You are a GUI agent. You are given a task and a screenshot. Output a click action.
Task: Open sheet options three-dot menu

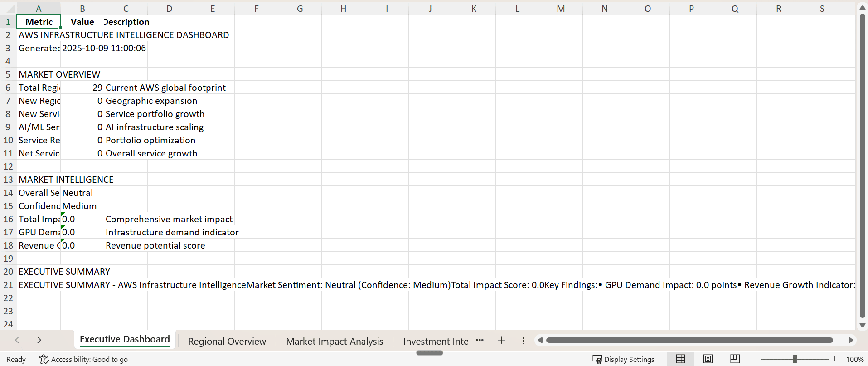coord(524,341)
